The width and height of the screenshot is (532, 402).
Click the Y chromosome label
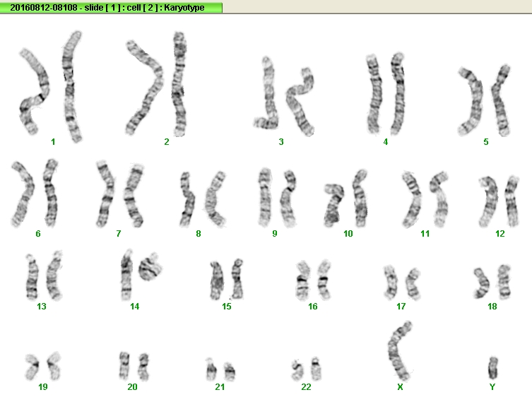pos(492,386)
